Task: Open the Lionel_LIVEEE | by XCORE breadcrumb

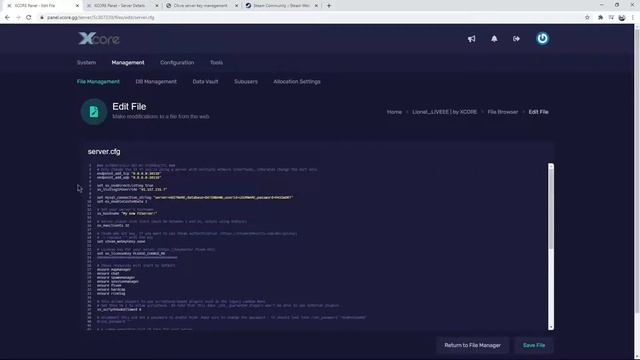Action: pyautogui.click(x=444, y=112)
